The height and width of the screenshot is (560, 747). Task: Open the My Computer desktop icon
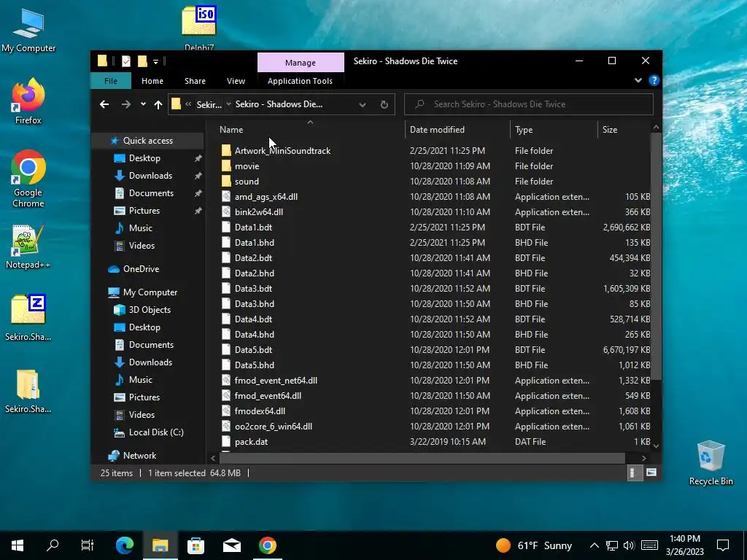point(28,29)
